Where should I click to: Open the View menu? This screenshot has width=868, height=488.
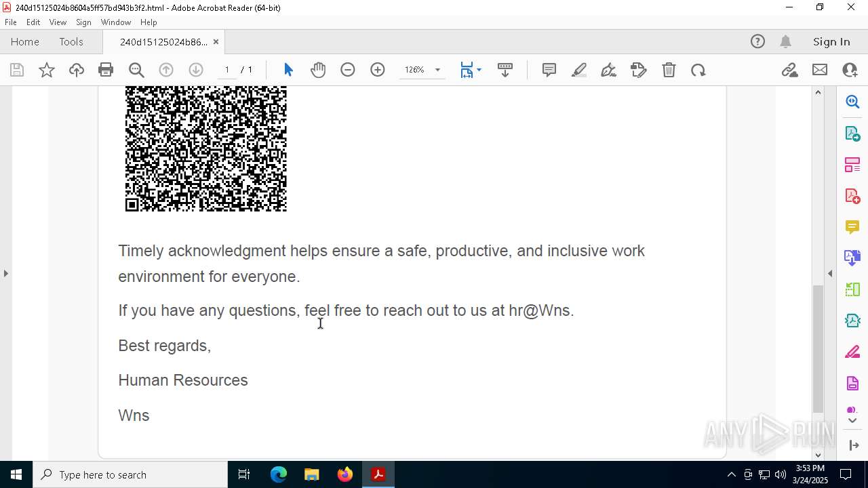(x=58, y=22)
